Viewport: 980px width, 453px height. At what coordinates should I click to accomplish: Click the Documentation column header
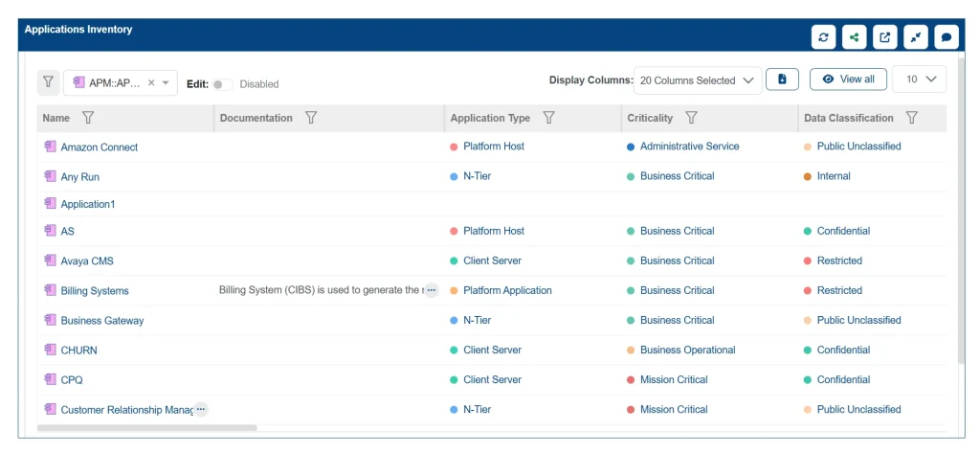[256, 118]
